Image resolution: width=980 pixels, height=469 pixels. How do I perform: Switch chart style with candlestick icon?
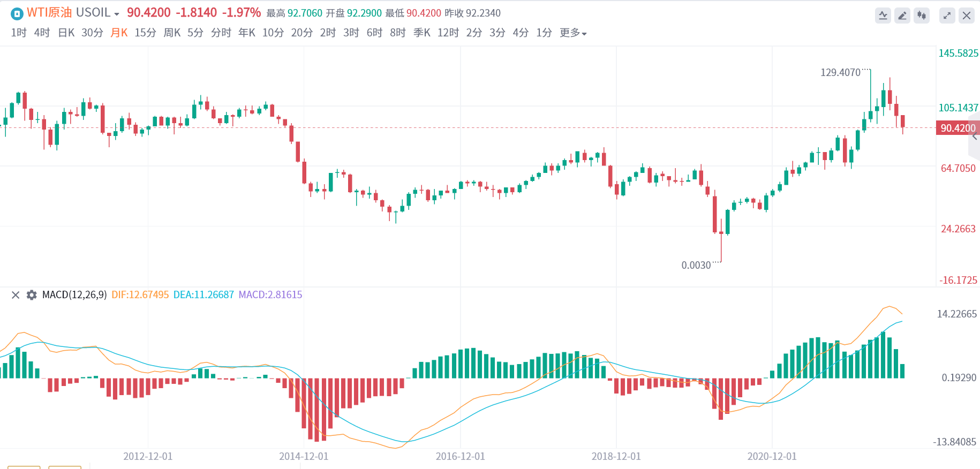coord(922,16)
